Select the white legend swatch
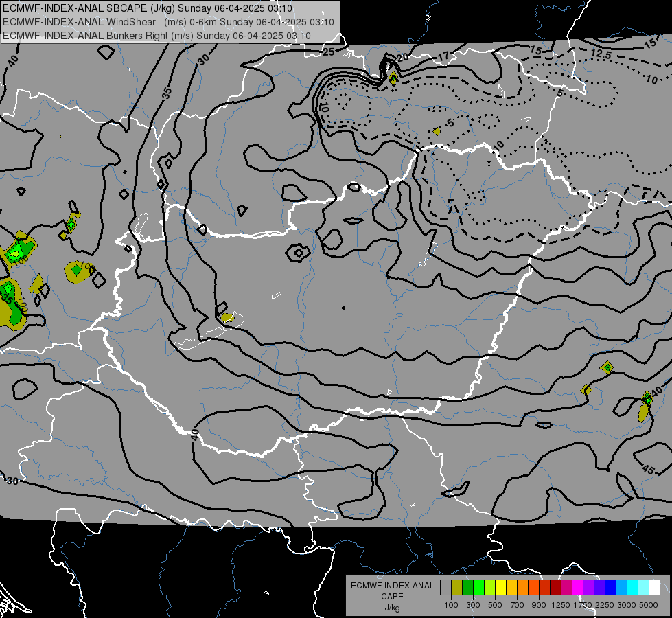 [x=654, y=588]
